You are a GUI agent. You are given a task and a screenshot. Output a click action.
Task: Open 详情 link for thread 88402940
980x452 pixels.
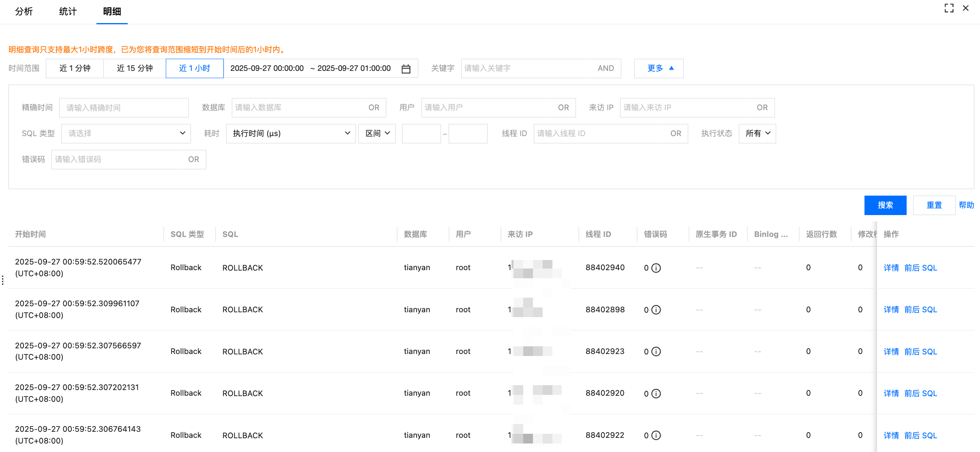(x=891, y=268)
